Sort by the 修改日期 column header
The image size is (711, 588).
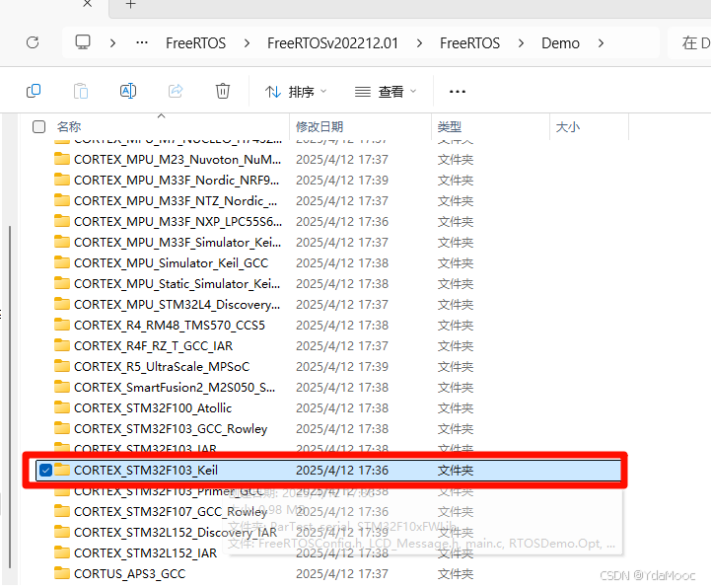tap(320, 126)
